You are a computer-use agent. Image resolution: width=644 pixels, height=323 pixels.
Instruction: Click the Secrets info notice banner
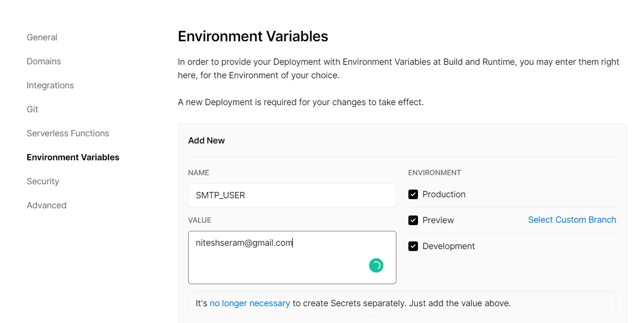point(402,303)
